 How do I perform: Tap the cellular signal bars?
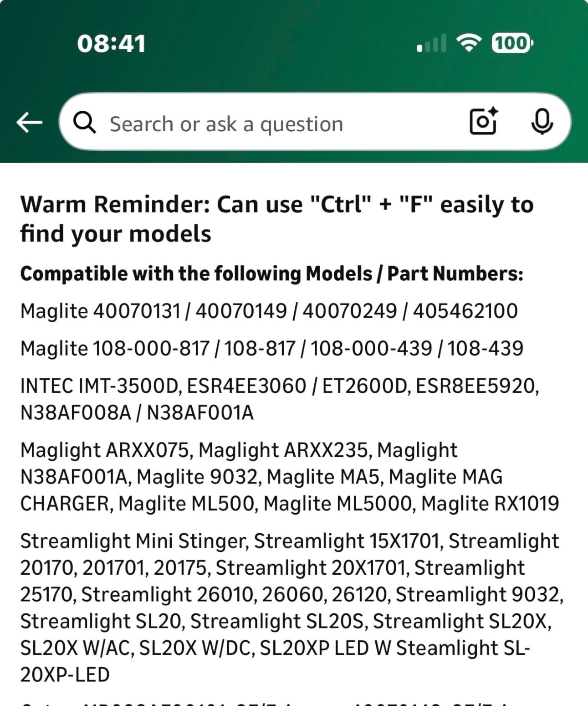point(432,43)
